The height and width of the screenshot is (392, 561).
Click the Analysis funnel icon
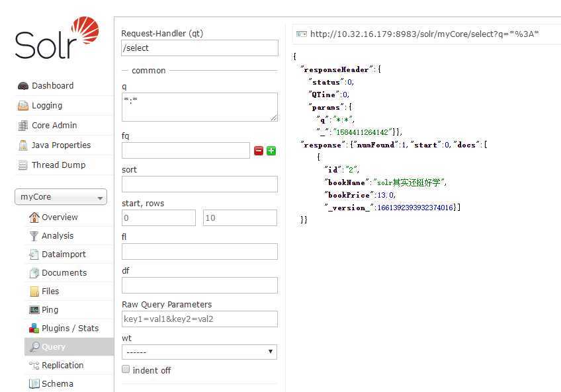[34, 236]
